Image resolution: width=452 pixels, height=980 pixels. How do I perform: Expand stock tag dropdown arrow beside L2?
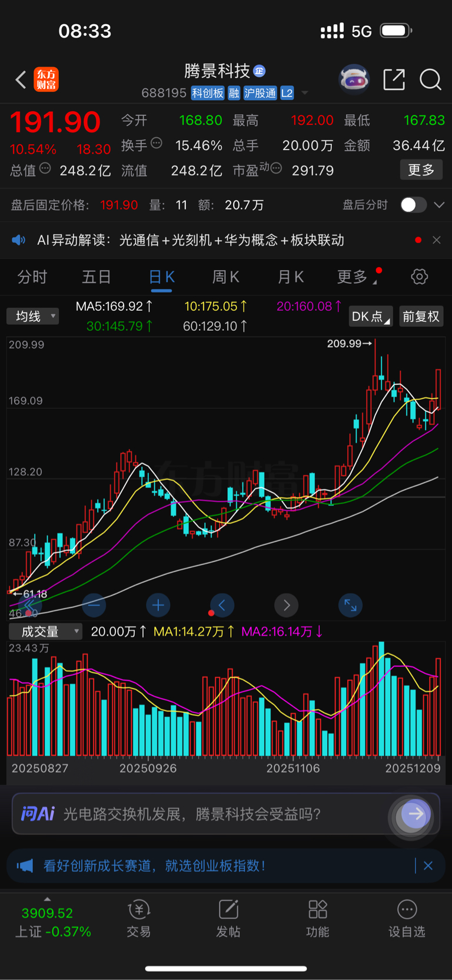point(304,93)
